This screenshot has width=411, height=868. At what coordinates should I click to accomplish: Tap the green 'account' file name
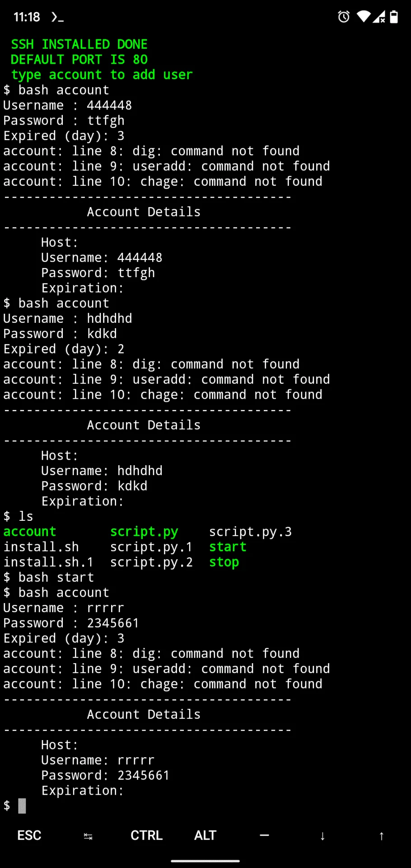30,532
